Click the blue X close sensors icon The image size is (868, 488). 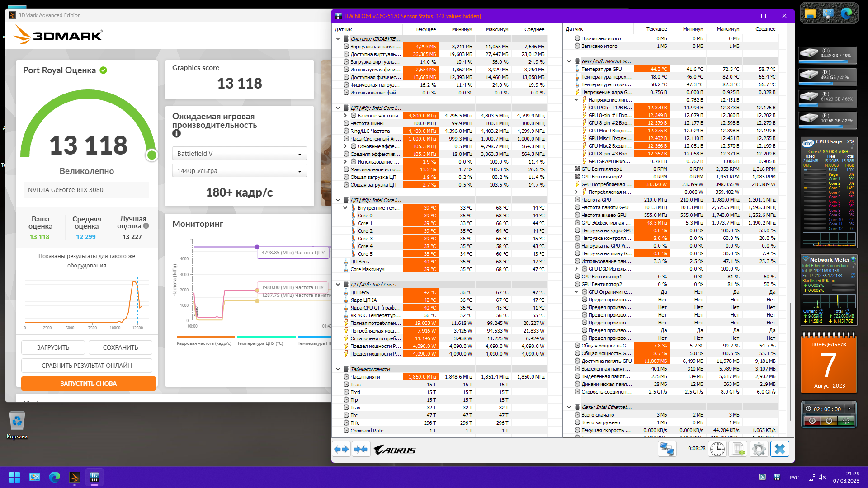click(780, 449)
